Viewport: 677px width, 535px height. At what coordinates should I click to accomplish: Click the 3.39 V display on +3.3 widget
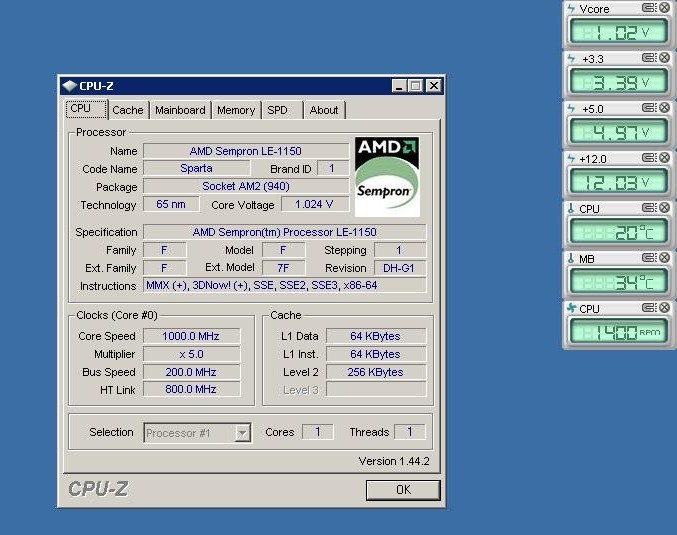click(618, 82)
